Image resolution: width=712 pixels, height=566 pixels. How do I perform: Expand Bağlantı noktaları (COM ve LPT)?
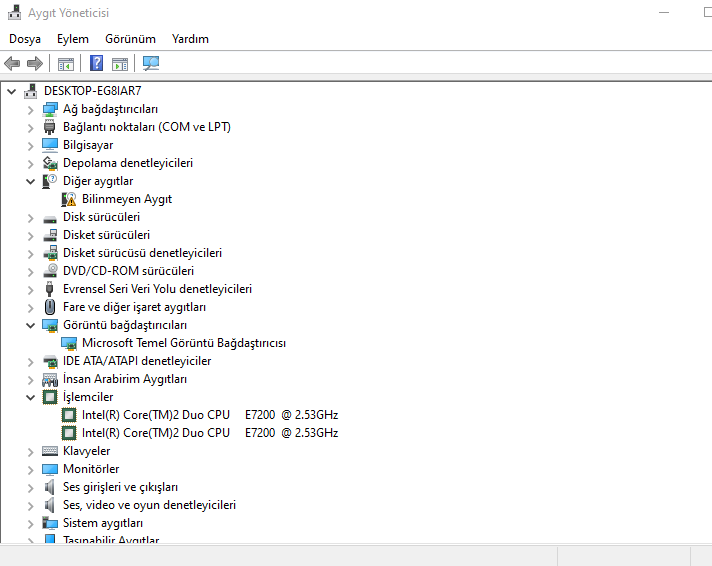(x=30, y=128)
